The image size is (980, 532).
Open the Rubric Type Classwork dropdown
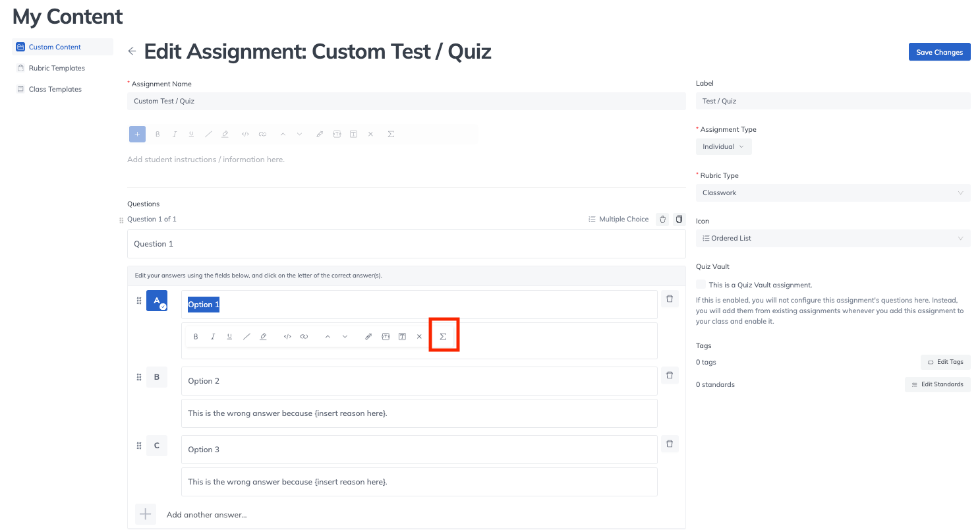tap(832, 192)
